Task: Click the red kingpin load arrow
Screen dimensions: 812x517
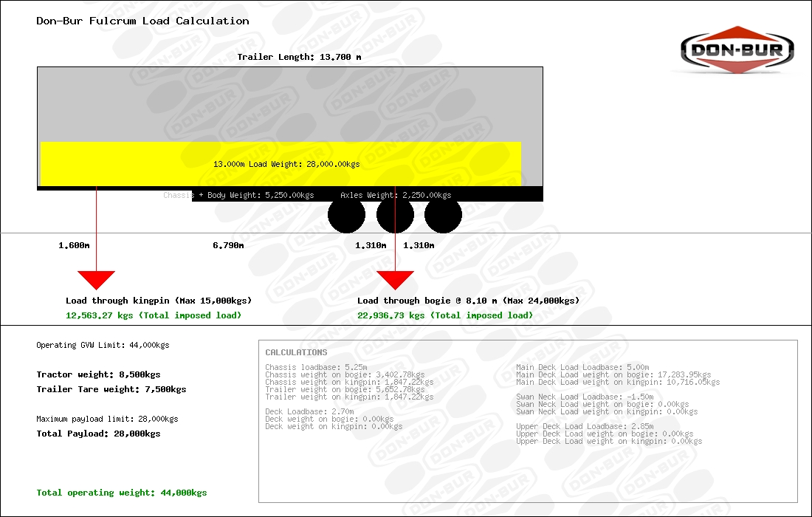Action: (96, 280)
